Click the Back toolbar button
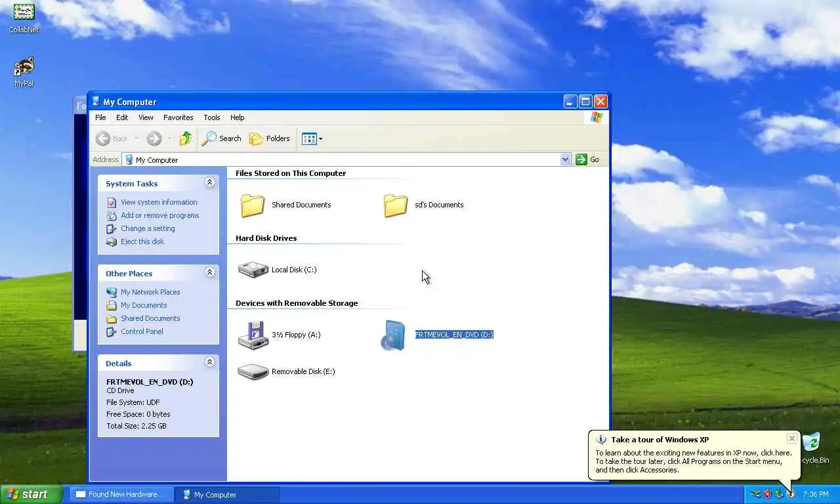The width and height of the screenshot is (840, 504). pyautogui.click(x=112, y=138)
